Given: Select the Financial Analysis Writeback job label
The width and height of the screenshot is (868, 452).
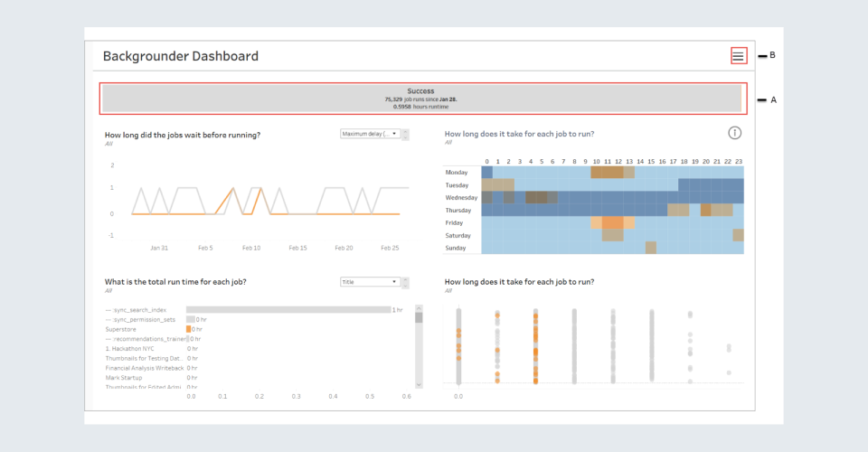Looking at the screenshot, I should [145, 368].
